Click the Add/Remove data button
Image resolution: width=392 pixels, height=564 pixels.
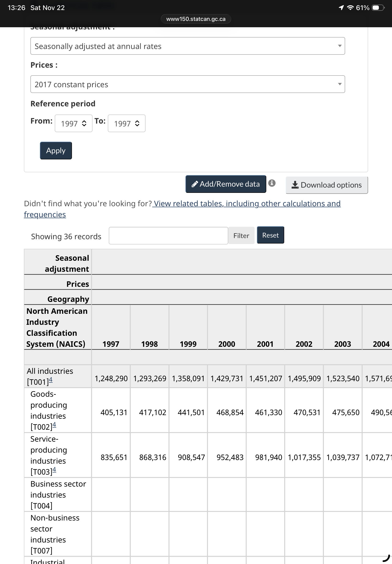click(x=225, y=184)
